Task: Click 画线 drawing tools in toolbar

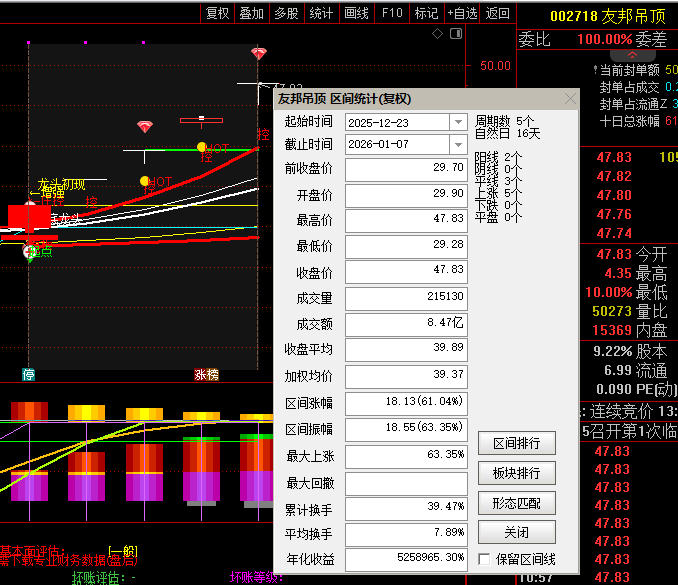Action: pos(356,13)
